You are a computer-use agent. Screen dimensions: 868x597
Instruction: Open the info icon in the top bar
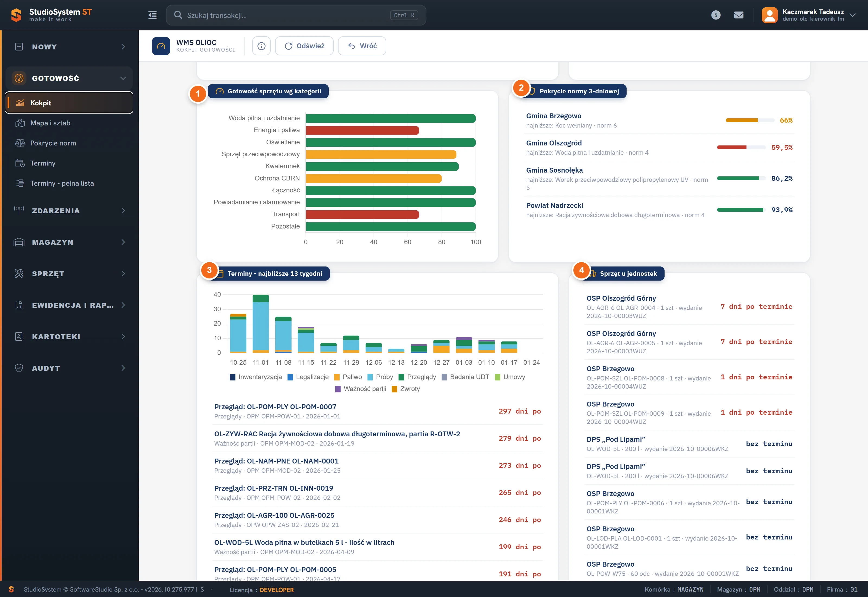tap(716, 15)
